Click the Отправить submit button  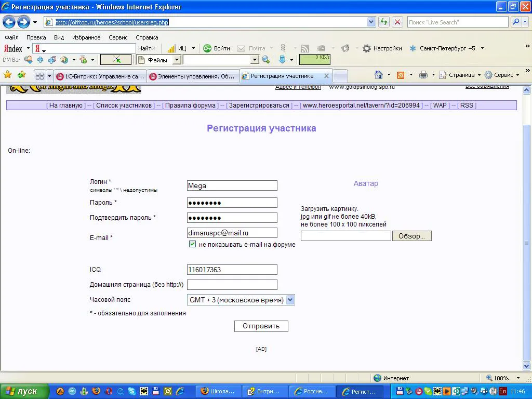[261, 326]
